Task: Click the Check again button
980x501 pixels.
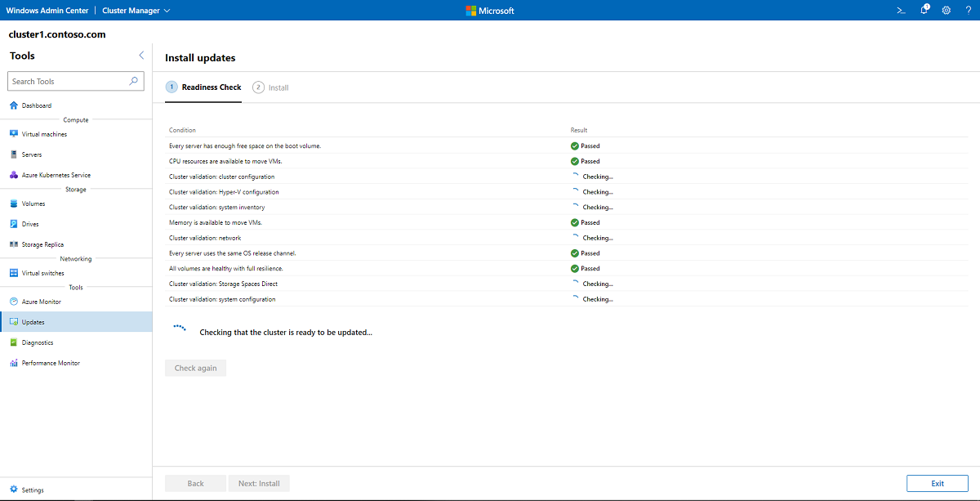Action: [195, 368]
